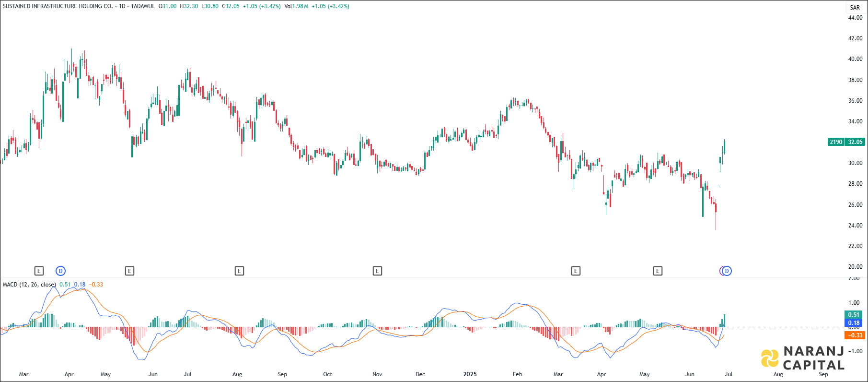This screenshot has width=868, height=382.
Task: Click the 38.00 price axis level
Action: (x=855, y=80)
